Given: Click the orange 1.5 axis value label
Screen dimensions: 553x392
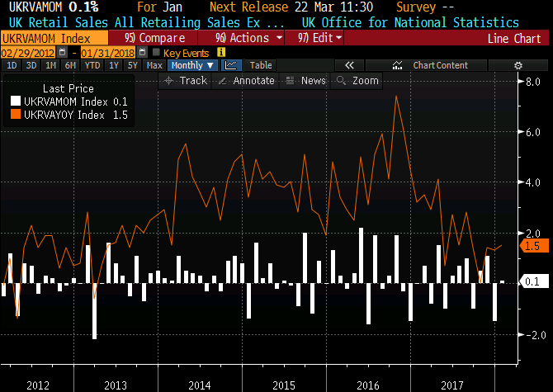Looking at the screenshot, I should pyautogui.click(x=535, y=246).
